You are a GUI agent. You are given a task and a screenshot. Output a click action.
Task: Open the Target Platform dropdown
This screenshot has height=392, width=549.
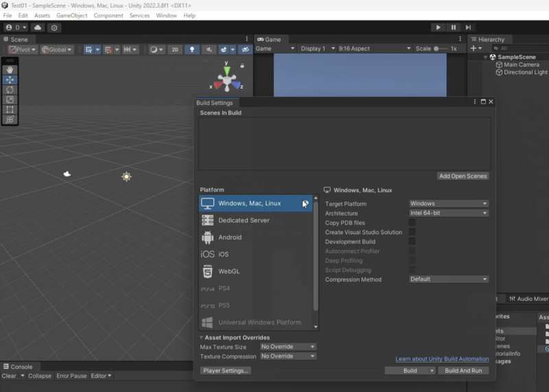[x=448, y=204]
